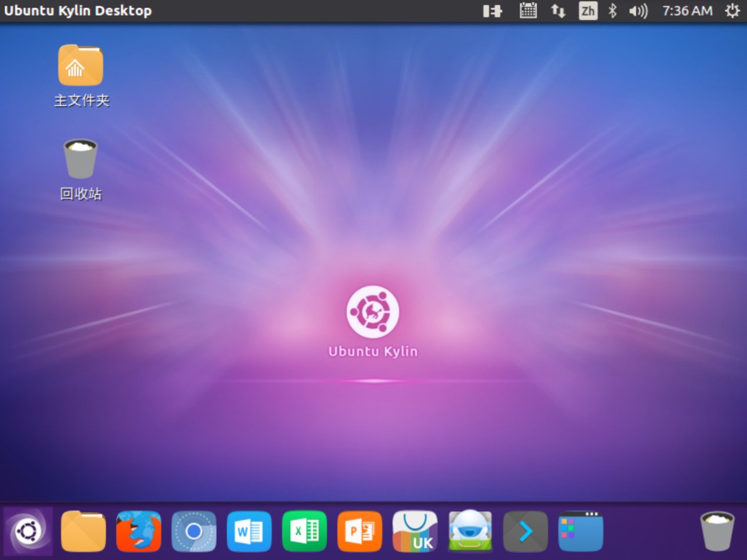Screen dimensions: 747x560
Task: Click the network traffic indicator in the panel
Action: click(x=557, y=10)
